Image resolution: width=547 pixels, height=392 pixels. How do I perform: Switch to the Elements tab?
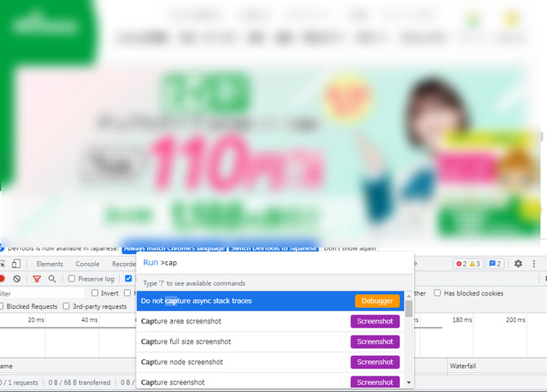[50, 264]
